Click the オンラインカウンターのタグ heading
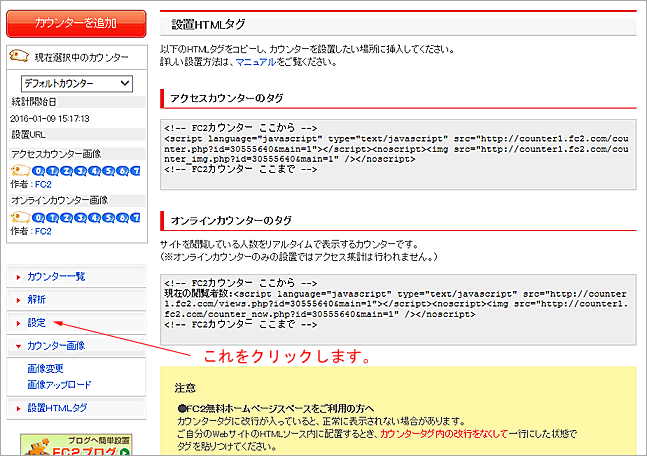The image size is (647, 456). (231, 221)
